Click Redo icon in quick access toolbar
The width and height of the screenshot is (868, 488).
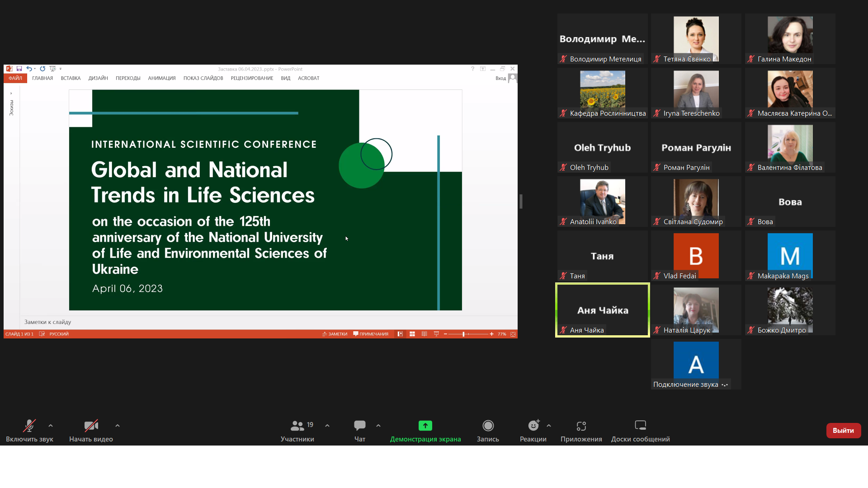click(42, 69)
